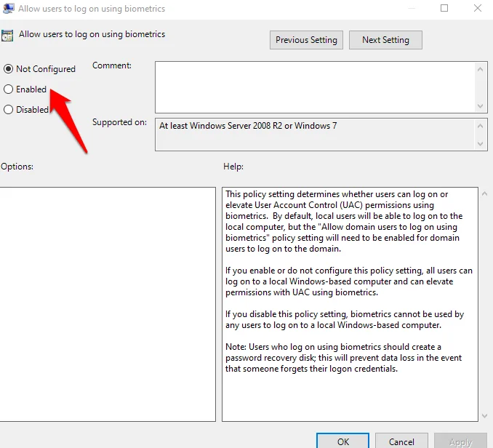Image resolution: width=493 pixels, height=448 pixels.
Task: Click the policy heading text beside the icon
Action: (92, 34)
